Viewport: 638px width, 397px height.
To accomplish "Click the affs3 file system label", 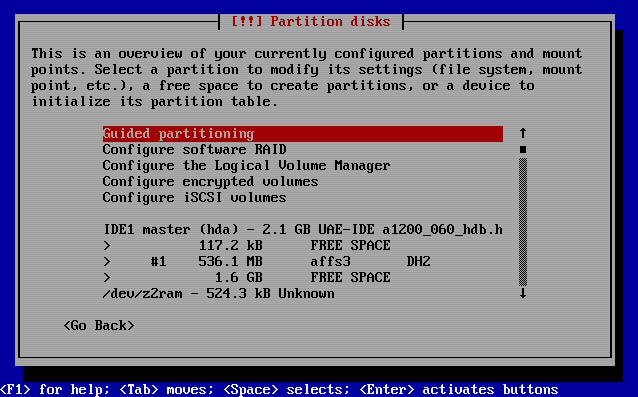I will pos(330,261).
